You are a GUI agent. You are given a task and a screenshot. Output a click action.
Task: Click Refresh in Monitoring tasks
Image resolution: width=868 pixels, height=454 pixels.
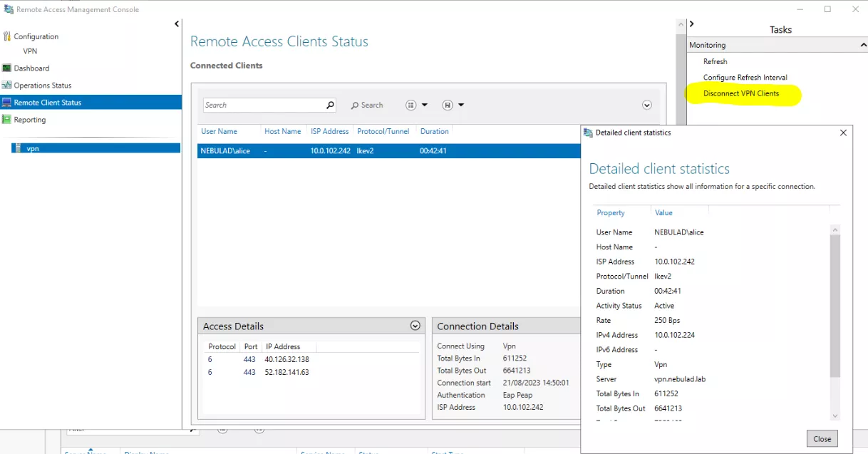click(715, 62)
